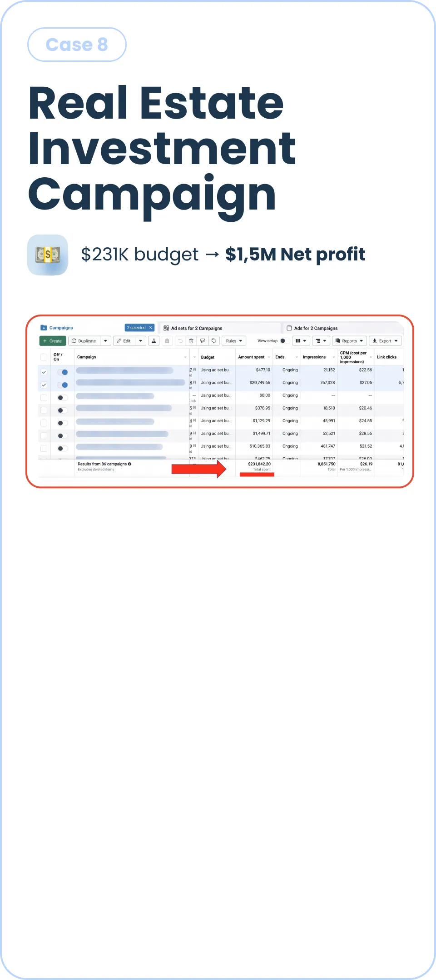Turn on the $10,365.83 campaign toggle
436x980 pixels.
click(63, 449)
